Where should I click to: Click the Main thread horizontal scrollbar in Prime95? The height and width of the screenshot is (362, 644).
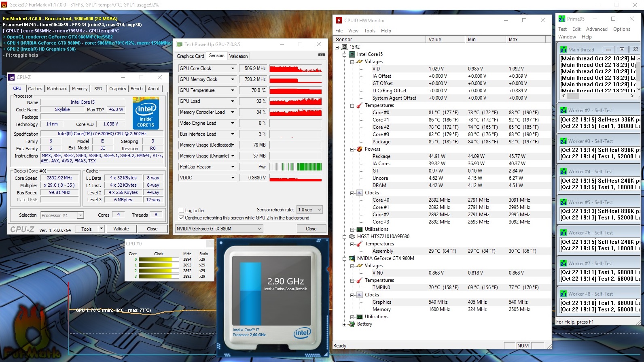[598, 96]
